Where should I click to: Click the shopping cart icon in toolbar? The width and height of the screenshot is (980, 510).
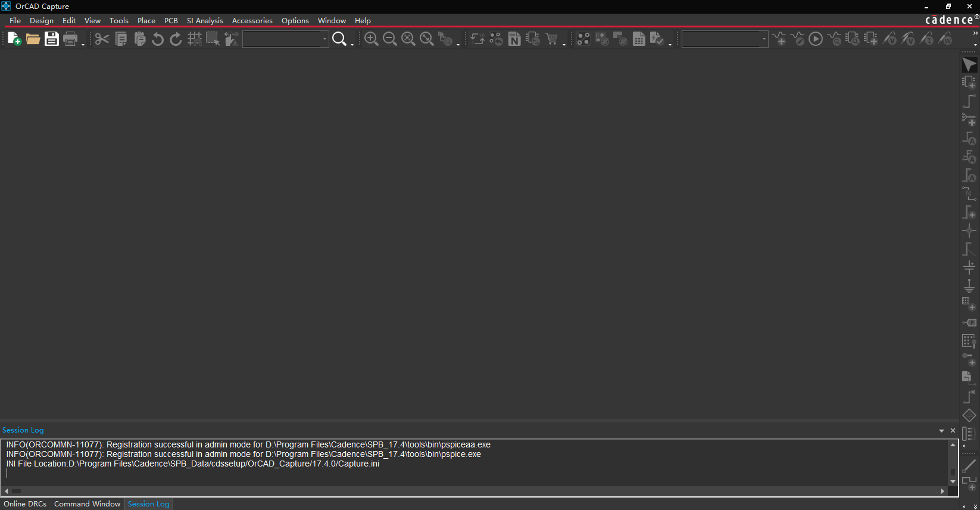point(552,39)
